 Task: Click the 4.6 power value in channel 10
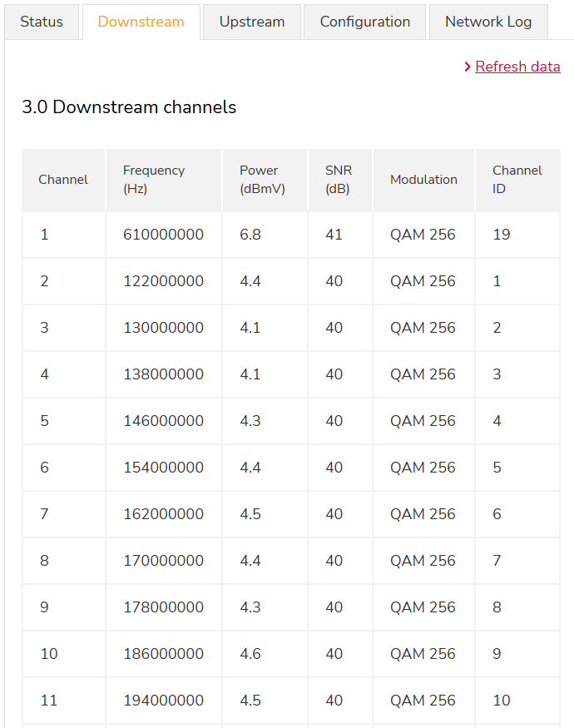(x=250, y=654)
